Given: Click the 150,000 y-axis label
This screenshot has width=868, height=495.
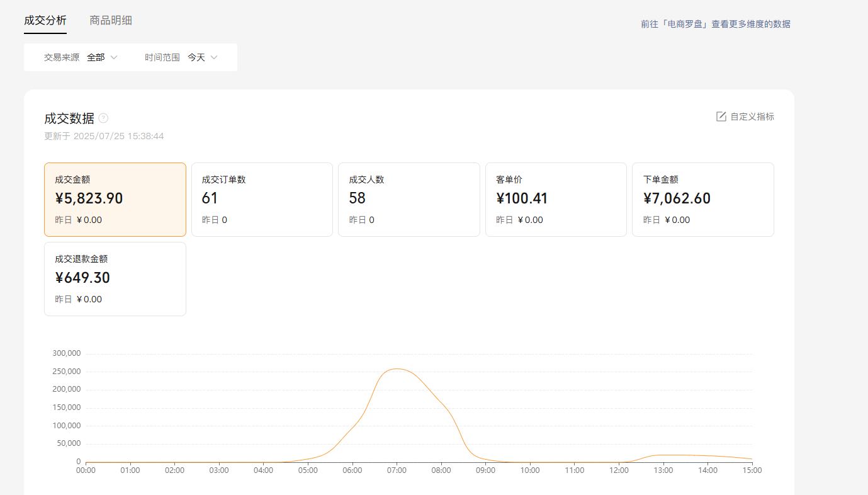Looking at the screenshot, I should pyautogui.click(x=66, y=407).
